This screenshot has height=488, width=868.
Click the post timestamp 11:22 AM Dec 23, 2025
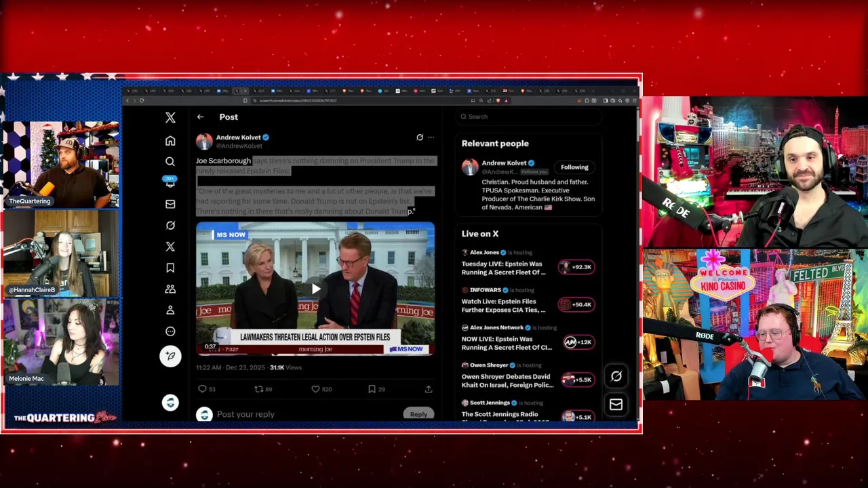[230, 367]
